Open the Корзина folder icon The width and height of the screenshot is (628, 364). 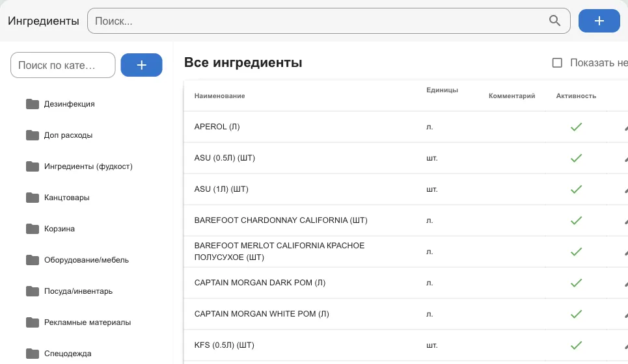[33, 229]
